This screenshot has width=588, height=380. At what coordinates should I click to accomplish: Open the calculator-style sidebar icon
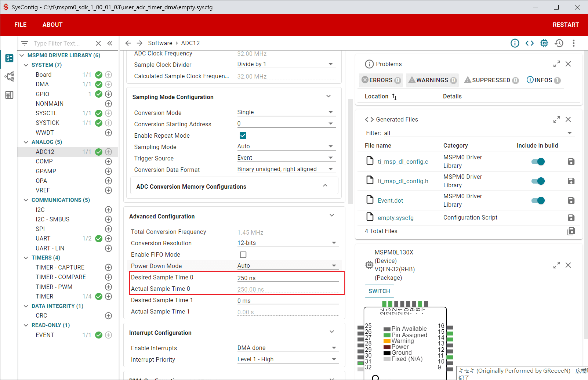(x=10, y=95)
